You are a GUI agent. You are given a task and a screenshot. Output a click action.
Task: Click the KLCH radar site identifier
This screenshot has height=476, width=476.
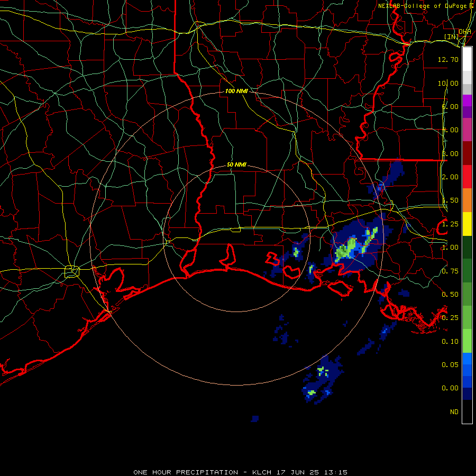[262, 472]
